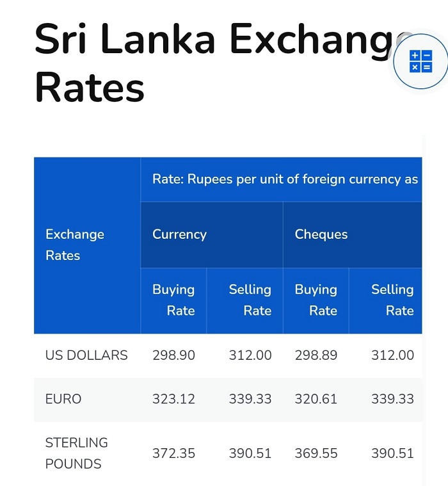The image size is (448, 486).
Task: Select the Exchange Rates header cell
Action: [87, 245]
